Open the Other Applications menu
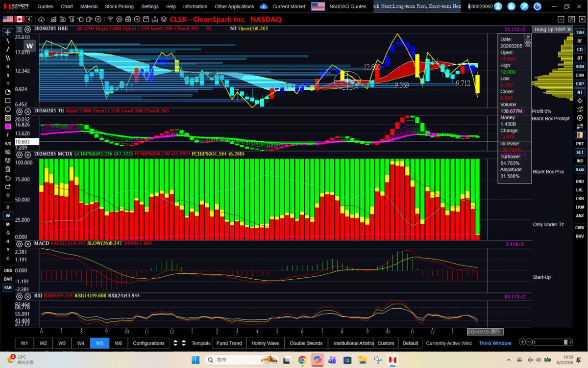Viewport: 588px width, 368px height. (234, 6)
